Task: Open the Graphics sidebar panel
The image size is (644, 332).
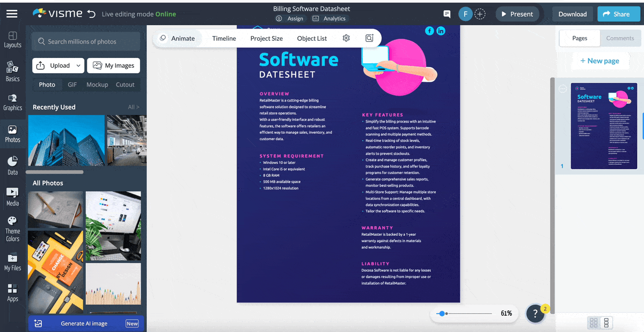Action: 12,102
